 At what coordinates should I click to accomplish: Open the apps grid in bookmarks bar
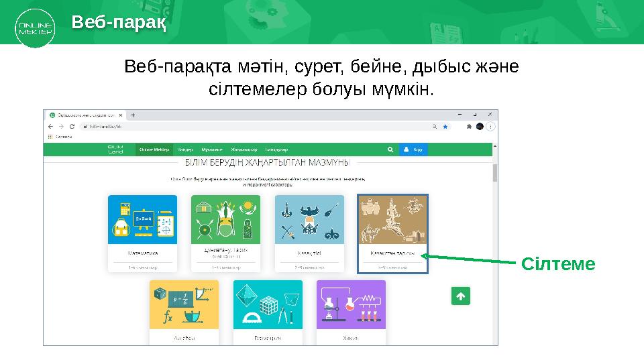50,137
